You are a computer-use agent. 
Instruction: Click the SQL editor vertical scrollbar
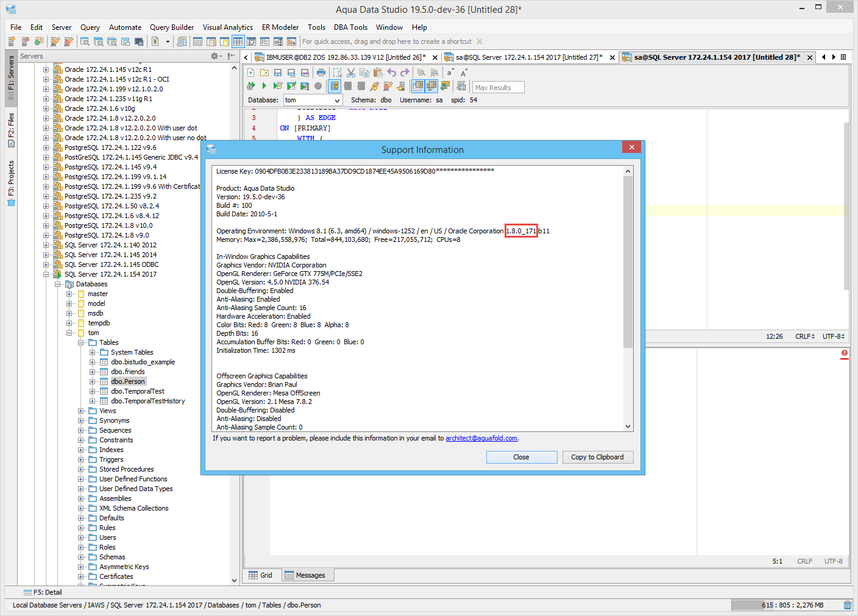click(x=846, y=206)
